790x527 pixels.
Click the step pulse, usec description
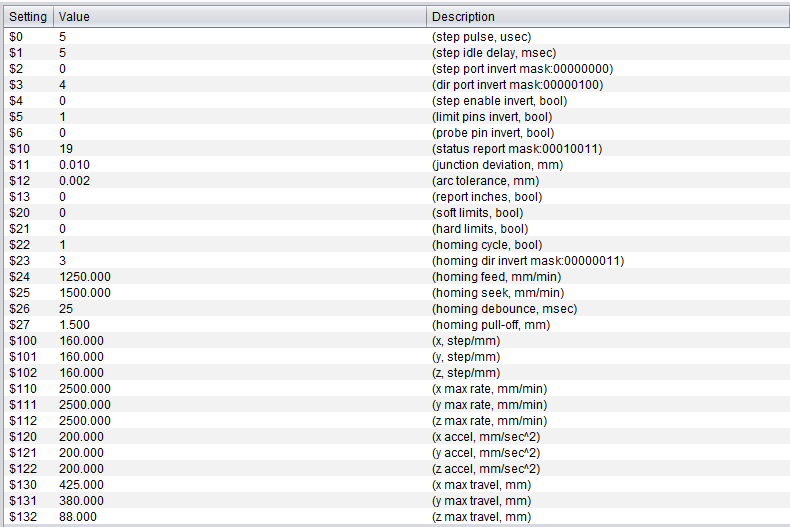[x=481, y=37]
